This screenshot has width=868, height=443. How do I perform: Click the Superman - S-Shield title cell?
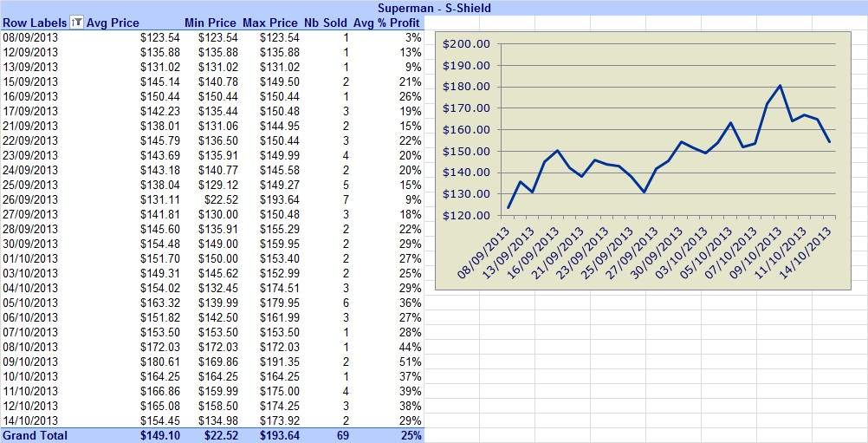[434, 8]
